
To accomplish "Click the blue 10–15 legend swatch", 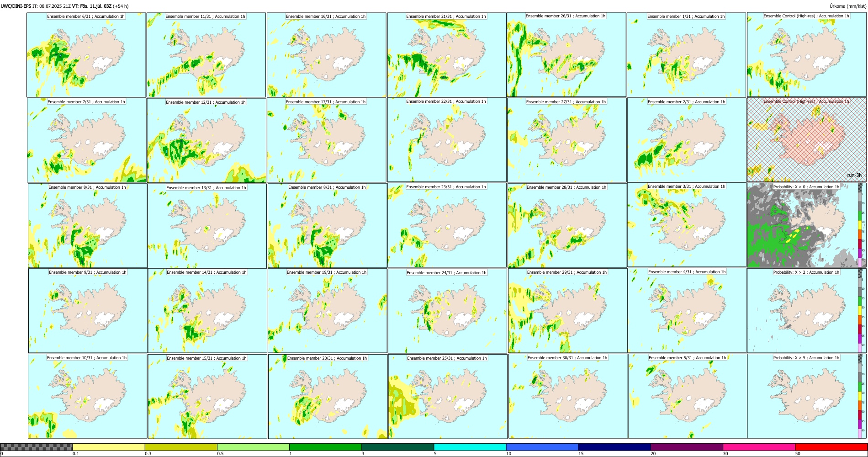I will coord(542,447).
